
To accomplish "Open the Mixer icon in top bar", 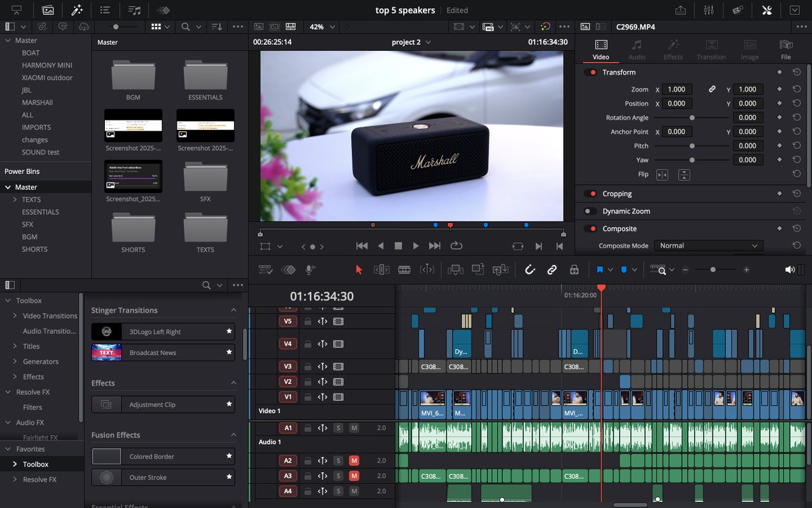I will pos(709,10).
